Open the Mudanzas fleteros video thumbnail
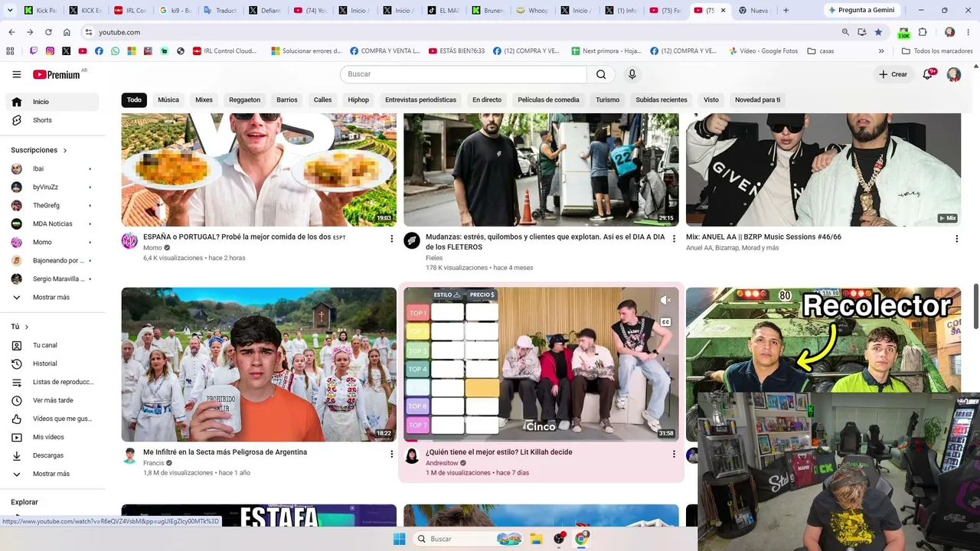The image size is (980, 551). 541,170
